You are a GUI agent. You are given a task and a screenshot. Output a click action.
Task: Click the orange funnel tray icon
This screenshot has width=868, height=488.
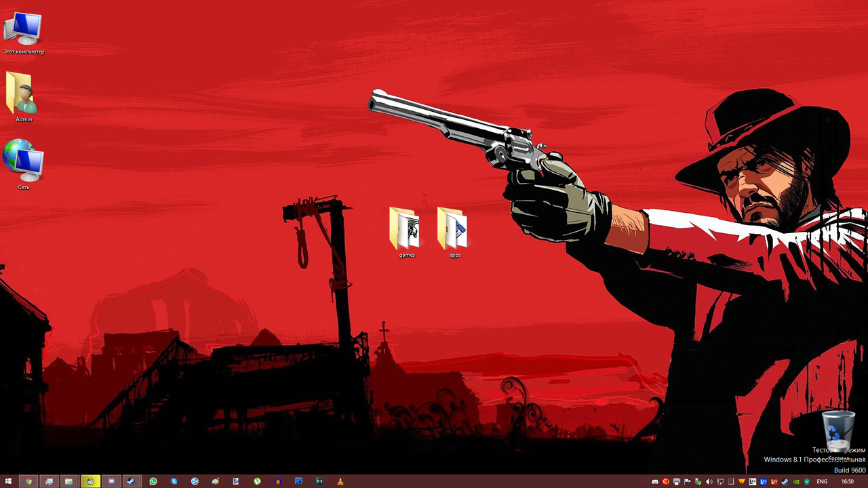click(x=741, y=482)
